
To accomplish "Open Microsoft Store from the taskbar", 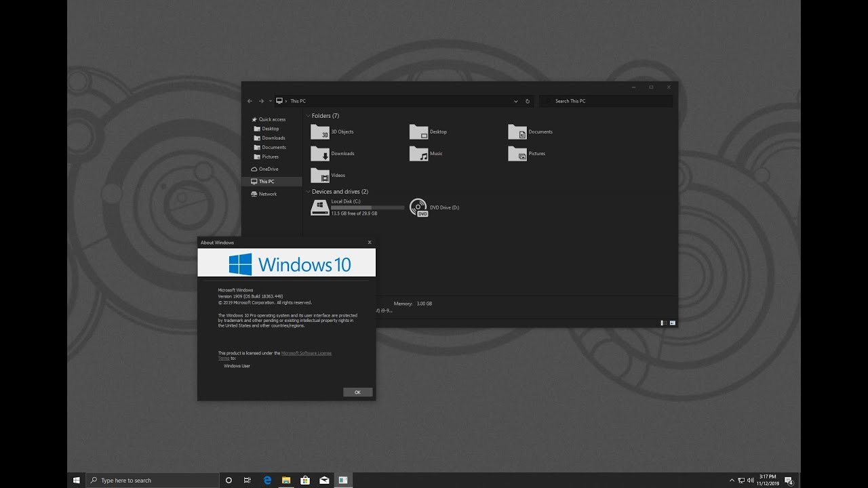I will 305,480.
